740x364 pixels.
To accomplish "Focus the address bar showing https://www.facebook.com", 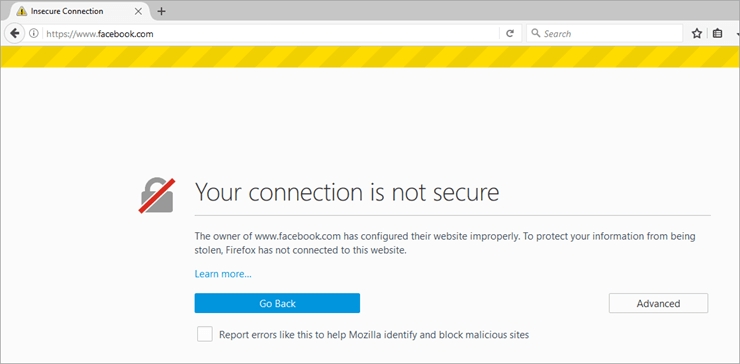I will click(270, 34).
